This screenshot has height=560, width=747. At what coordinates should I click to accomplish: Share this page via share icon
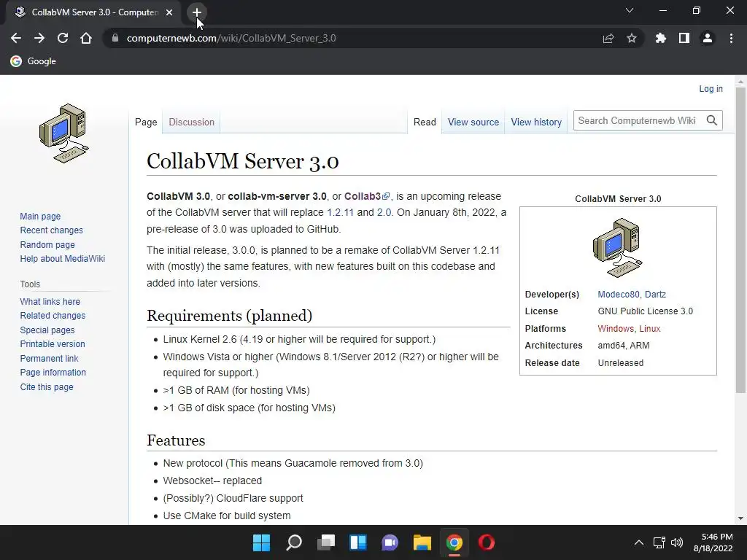(608, 38)
